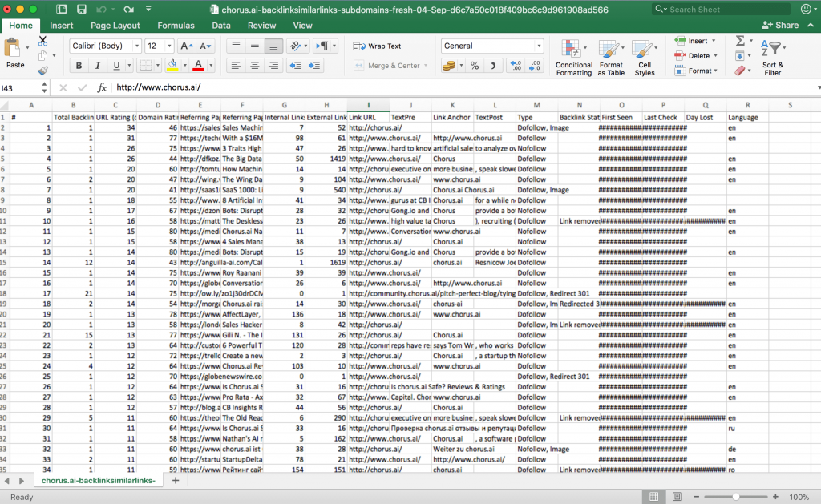This screenshot has width=821, height=504.
Task: Click the insert function fx icon
Action: [102, 87]
